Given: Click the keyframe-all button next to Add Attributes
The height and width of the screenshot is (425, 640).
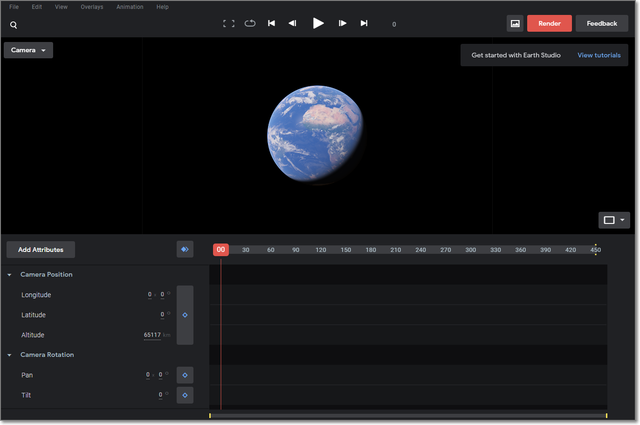Looking at the screenshot, I should pos(185,250).
